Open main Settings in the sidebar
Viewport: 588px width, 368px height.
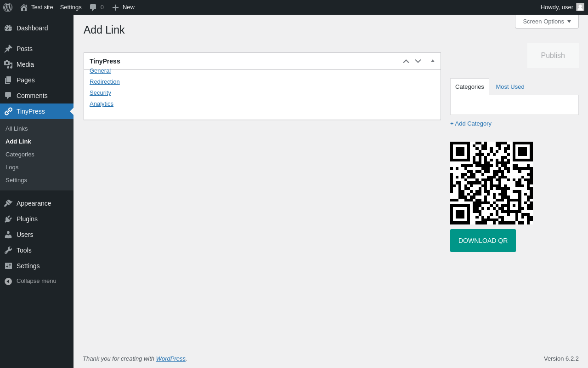pos(37,266)
